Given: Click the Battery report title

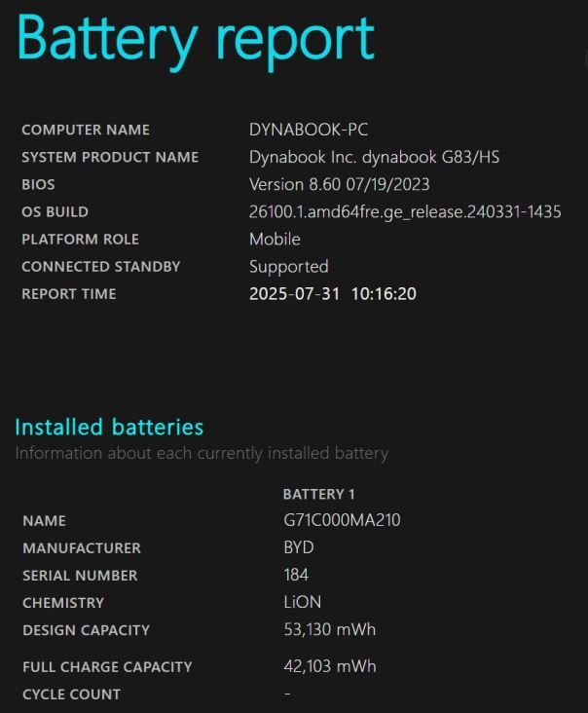Looking at the screenshot, I should (x=196, y=41).
